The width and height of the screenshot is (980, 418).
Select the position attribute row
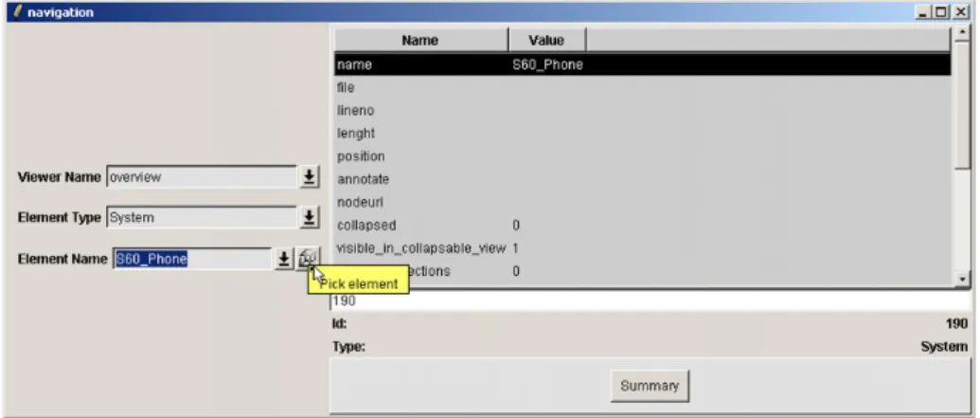pyautogui.click(x=643, y=156)
